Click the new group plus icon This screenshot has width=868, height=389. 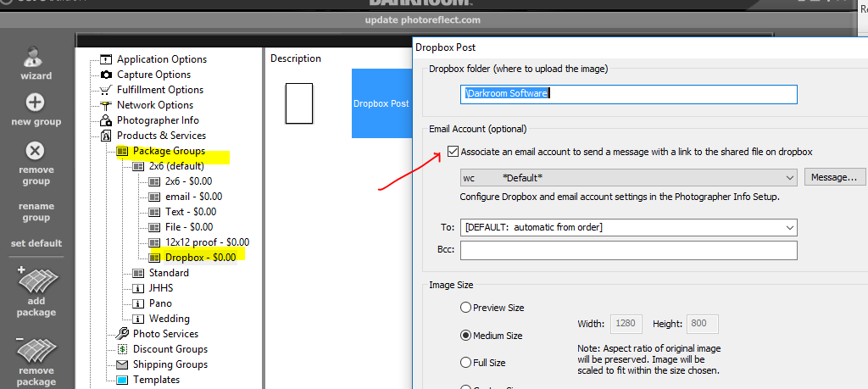coord(36,103)
